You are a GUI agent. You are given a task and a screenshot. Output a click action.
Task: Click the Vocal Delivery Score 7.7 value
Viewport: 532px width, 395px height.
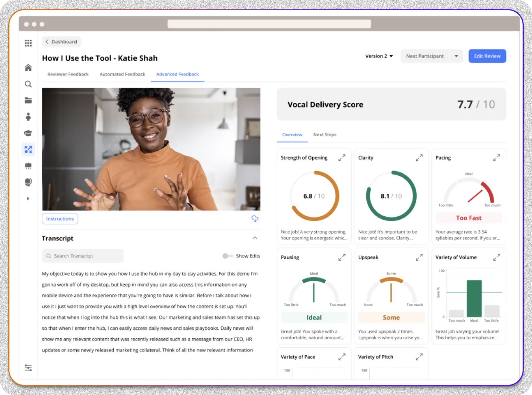click(465, 104)
